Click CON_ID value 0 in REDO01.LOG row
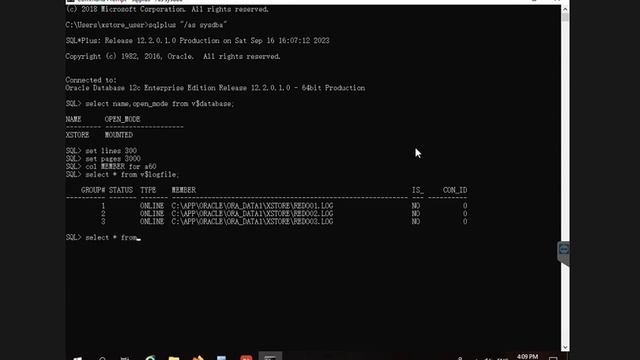The image size is (640, 360). (465, 206)
